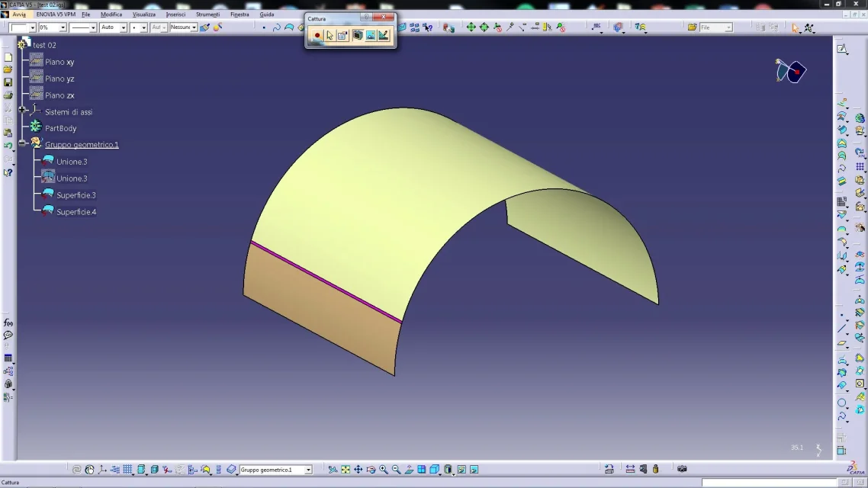Open the Finestra menu
Viewport: 868px width, 488px height.
coord(240,14)
